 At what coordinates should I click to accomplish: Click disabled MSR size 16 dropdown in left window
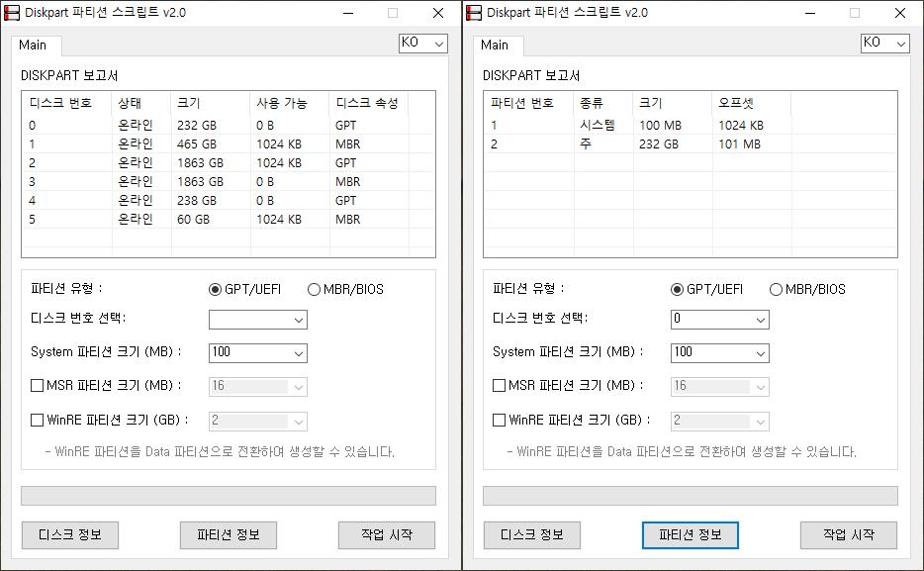point(258,387)
